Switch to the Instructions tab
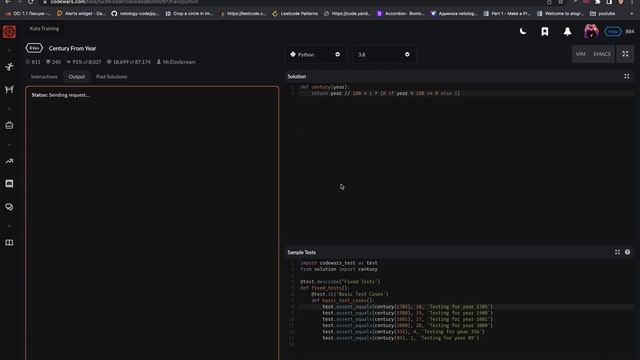The width and height of the screenshot is (640, 360). click(44, 77)
